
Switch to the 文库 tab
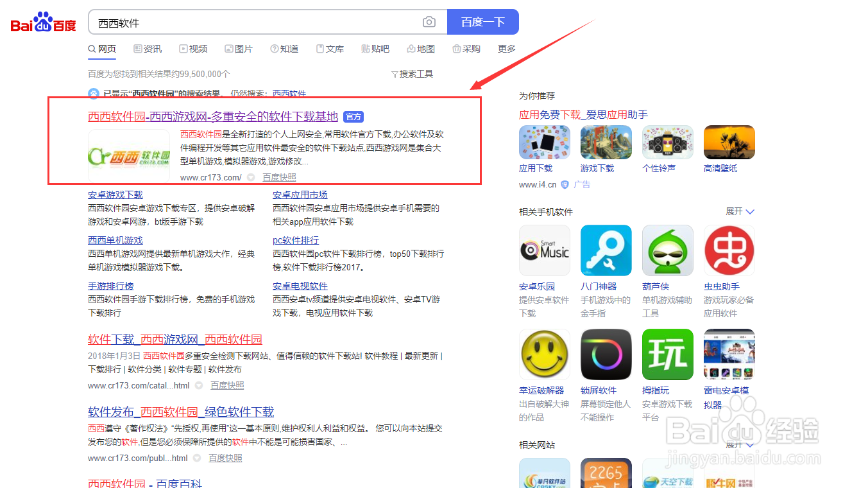click(330, 49)
